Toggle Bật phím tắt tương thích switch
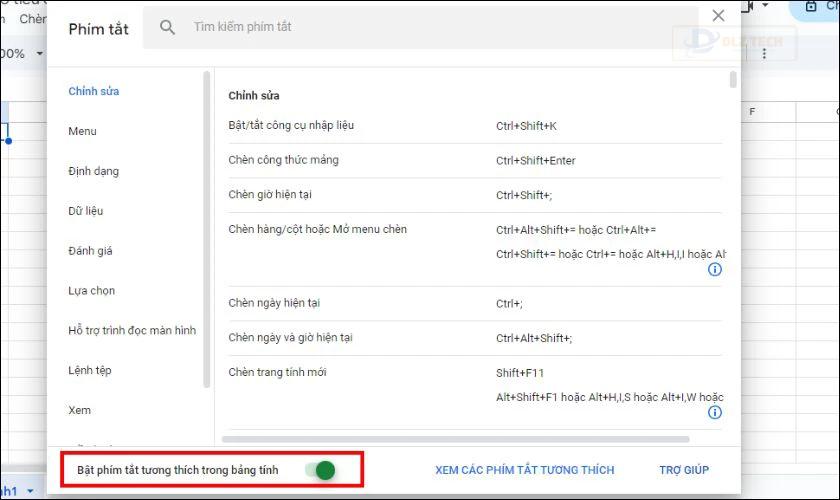840x500 pixels. click(x=321, y=470)
